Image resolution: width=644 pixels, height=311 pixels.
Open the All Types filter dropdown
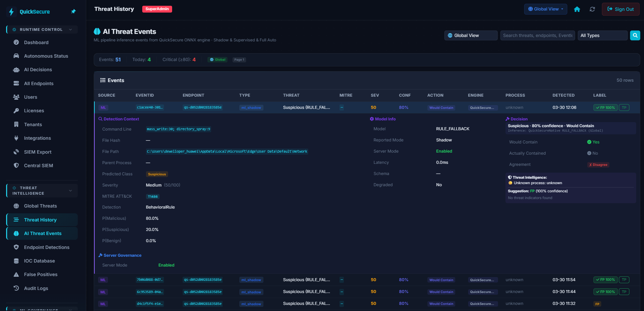point(602,35)
